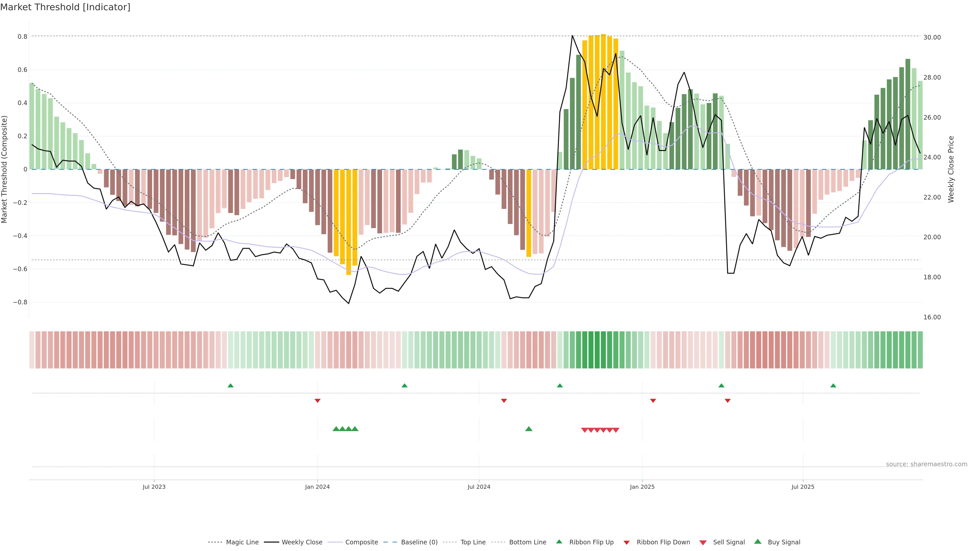980x551 pixels.
Task: Click the tallest yellow bar near the top line
Action: 603,102
